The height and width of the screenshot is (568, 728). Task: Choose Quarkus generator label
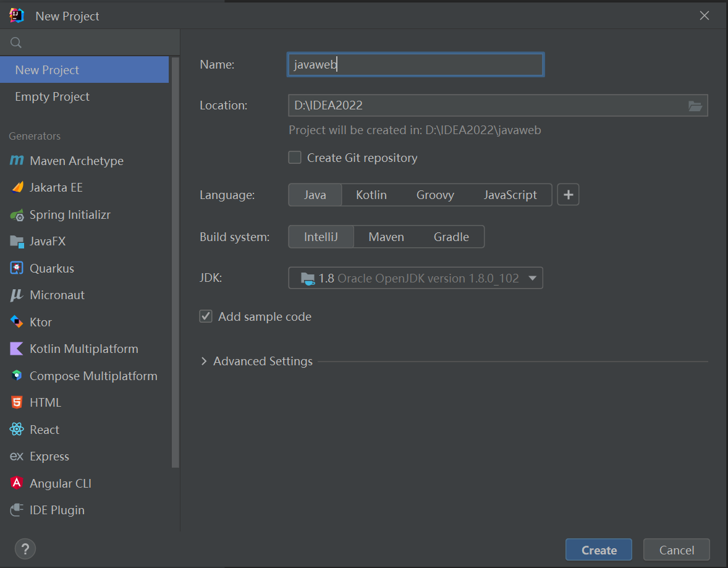coord(52,268)
